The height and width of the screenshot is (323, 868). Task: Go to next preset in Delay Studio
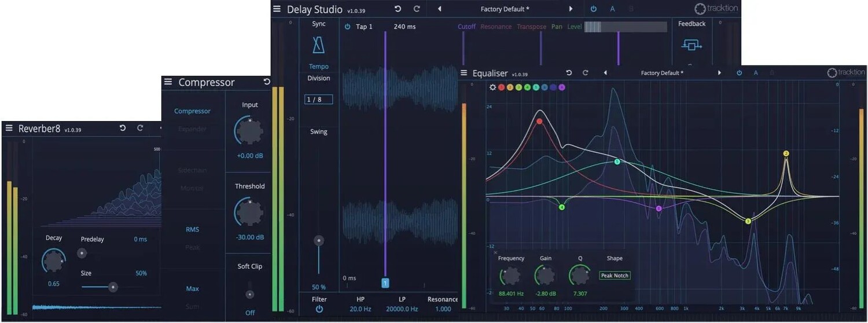pos(571,9)
